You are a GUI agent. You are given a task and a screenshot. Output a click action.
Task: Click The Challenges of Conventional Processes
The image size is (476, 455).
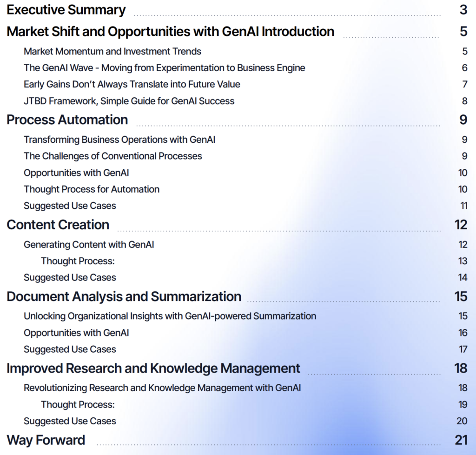113,156
